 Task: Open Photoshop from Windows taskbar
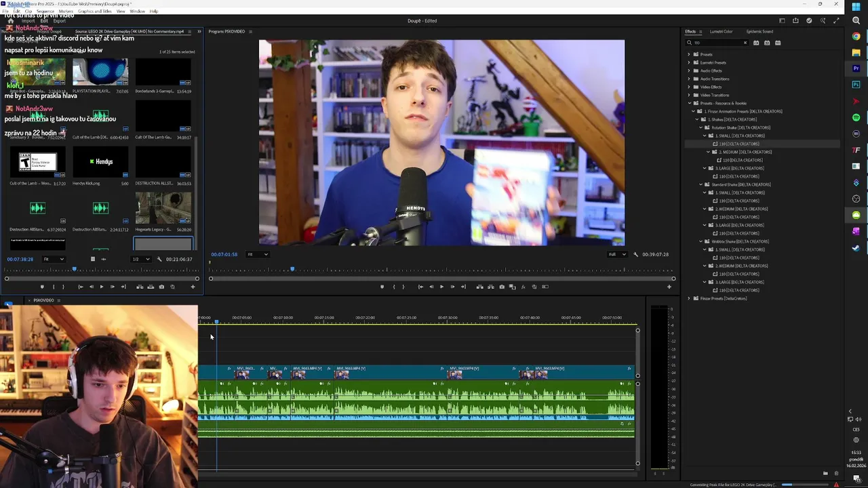click(856, 85)
